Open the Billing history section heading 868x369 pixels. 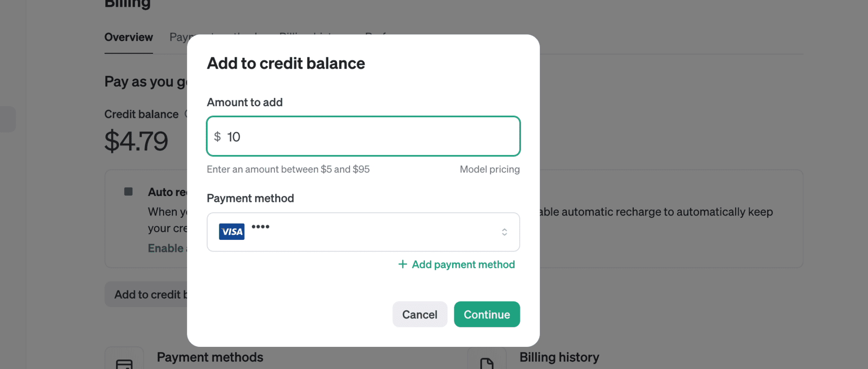(559, 357)
